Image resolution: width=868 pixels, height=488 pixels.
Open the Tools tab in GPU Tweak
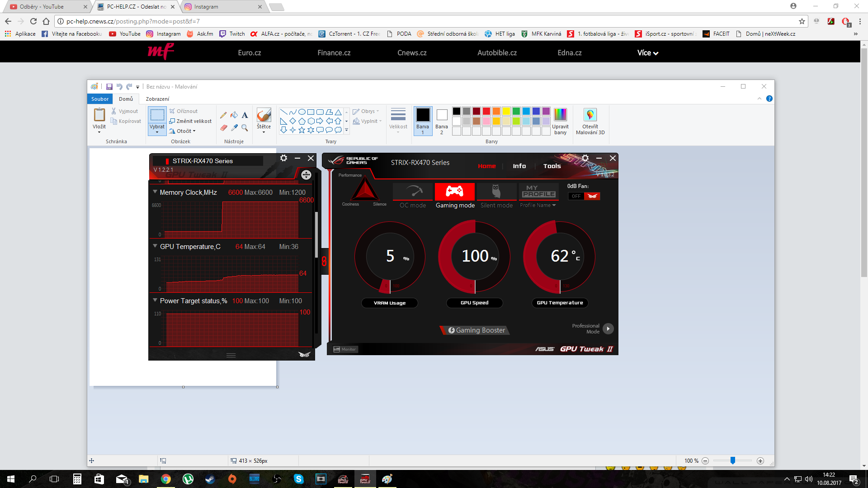coord(552,166)
